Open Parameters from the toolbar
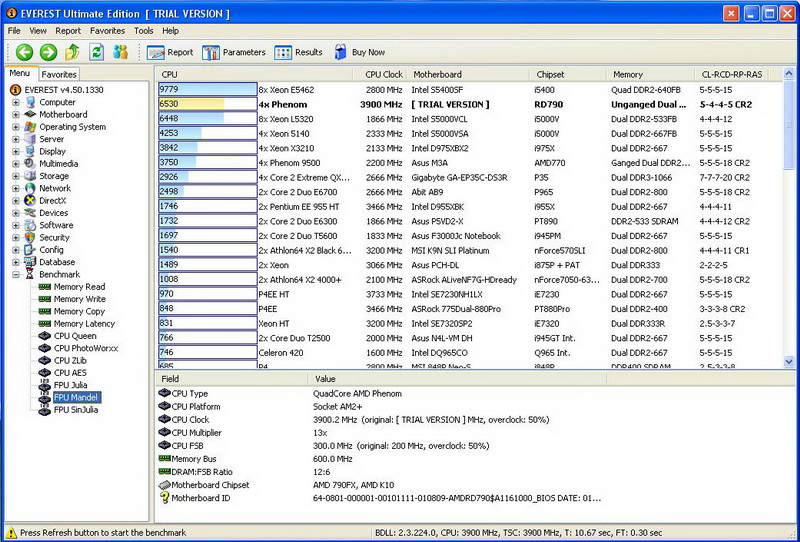 (234, 52)
